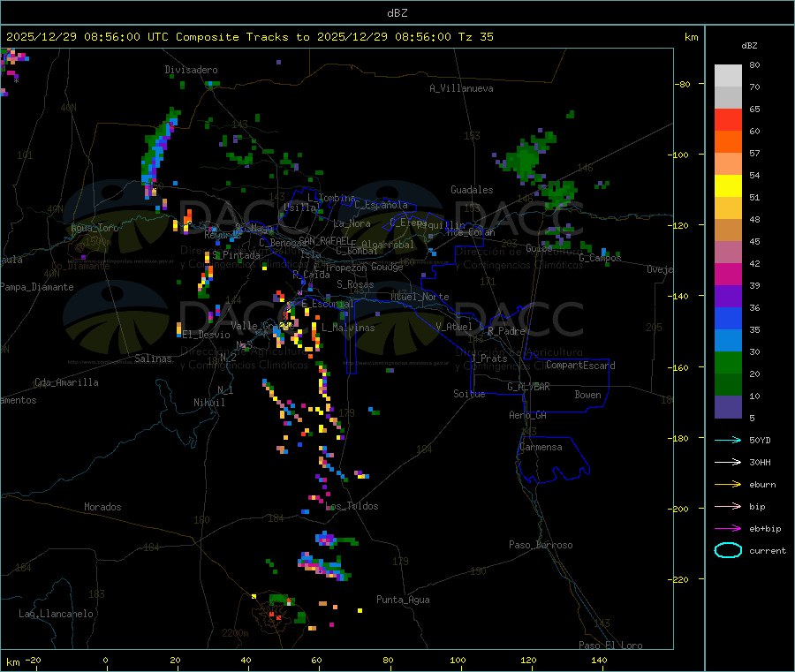Click the 'Guadales' place label

pyautogui.click(x=472, y=190)
